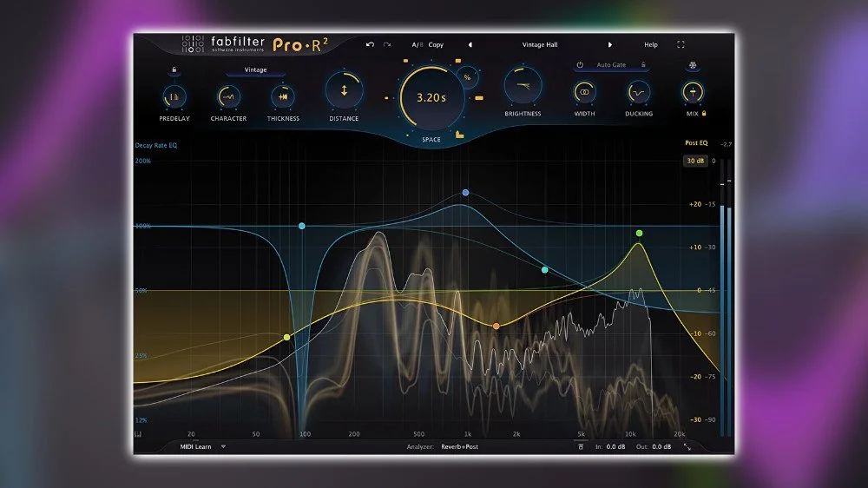
Task: Click the piano display icon at bottom-left
Action: pos(138,434)
